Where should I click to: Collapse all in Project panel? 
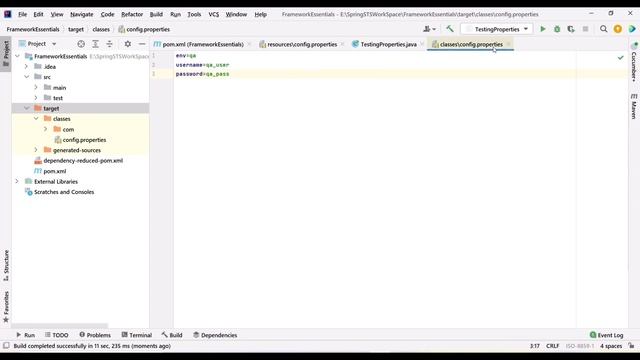coord(109,44)
